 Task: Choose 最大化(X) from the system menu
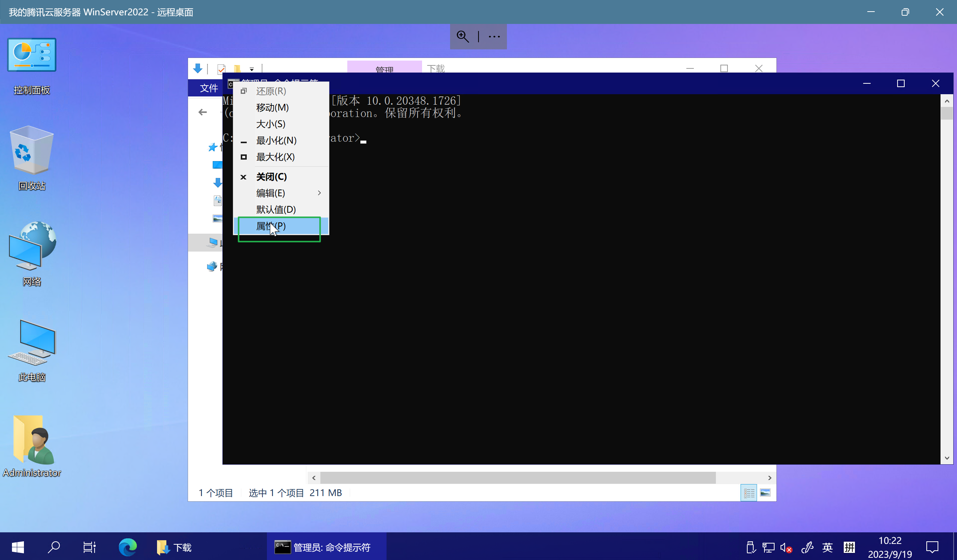coord(281,157)
